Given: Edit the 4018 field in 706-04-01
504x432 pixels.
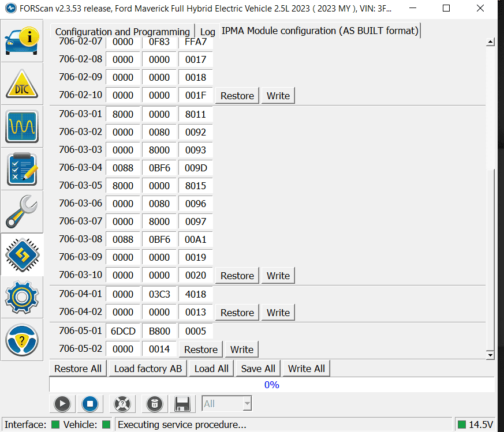Looking at the screenshot, I should (196, 294).
